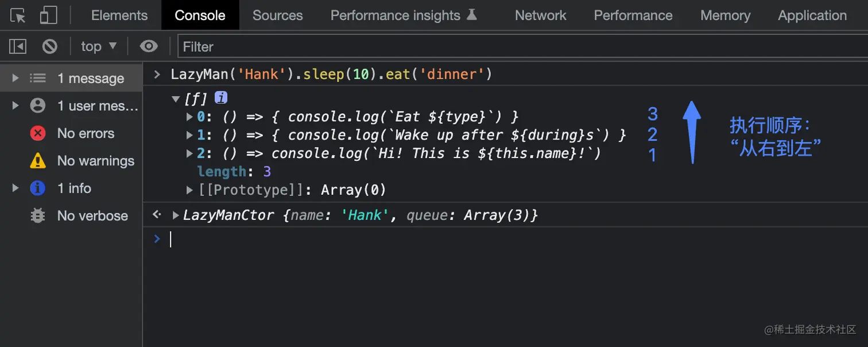Open the Sources tab
The height and width of the screenshot is (347, 868).
[277, 16]
